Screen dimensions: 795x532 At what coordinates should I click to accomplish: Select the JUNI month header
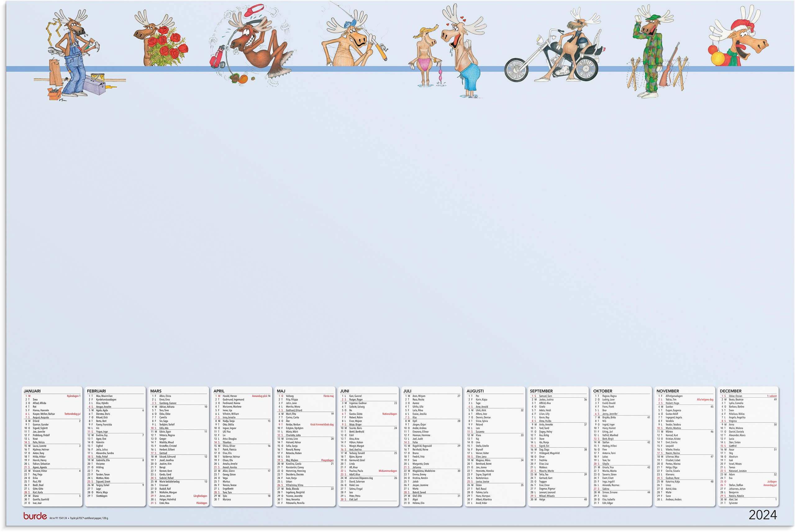(344, 391)
